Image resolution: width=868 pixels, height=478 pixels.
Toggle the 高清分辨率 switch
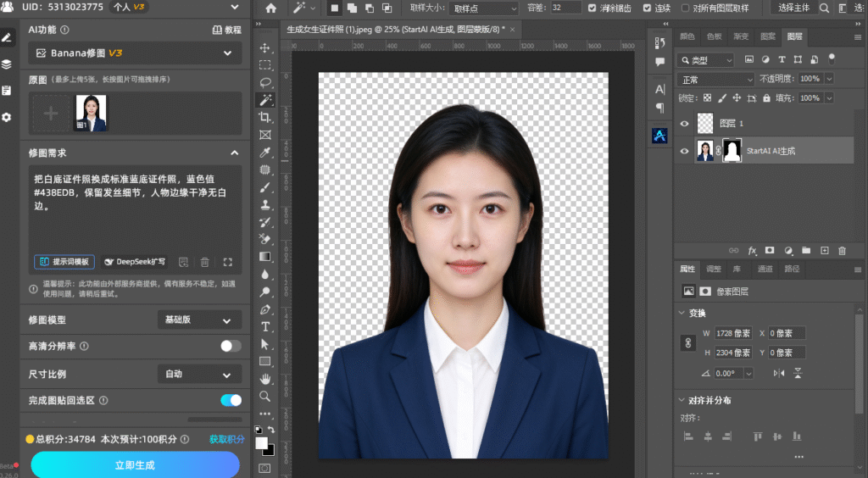[x=231, y=346]
